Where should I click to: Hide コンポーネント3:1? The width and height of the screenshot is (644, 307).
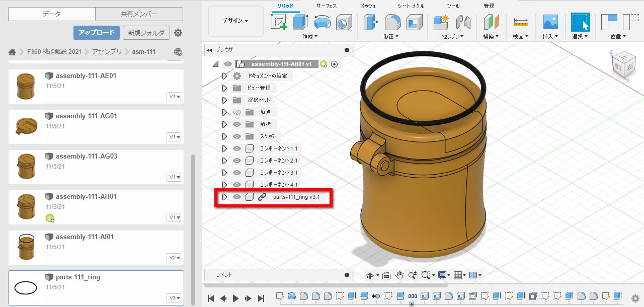[x=237, y=173]
